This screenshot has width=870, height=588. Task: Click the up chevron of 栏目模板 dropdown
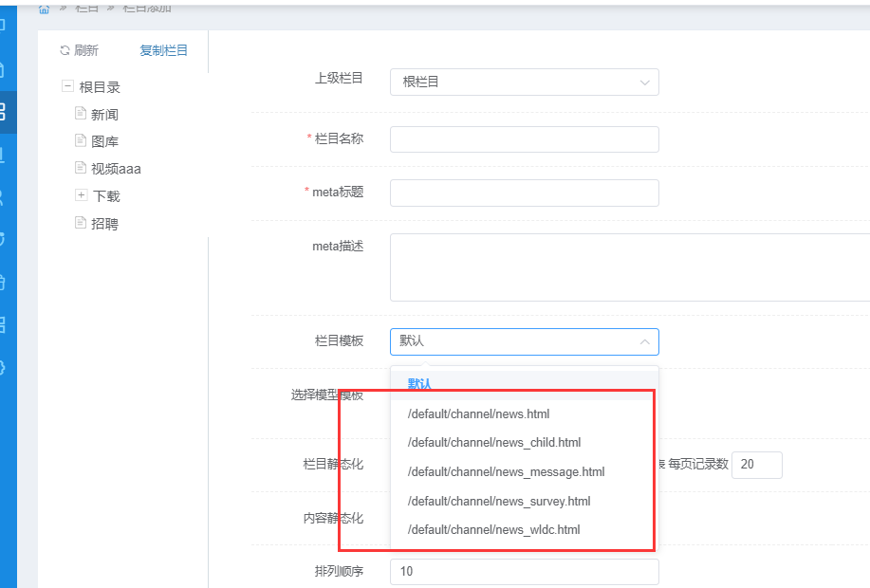click(x=645, y=341)
